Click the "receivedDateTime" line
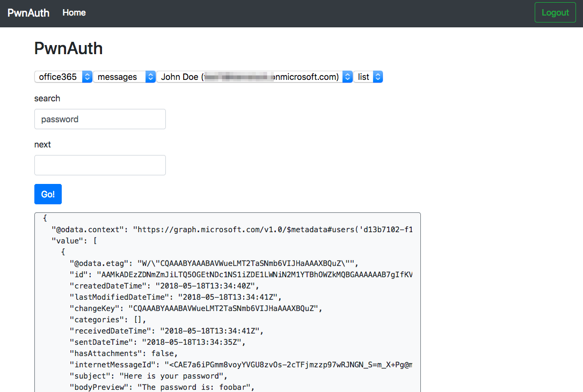 [166, 331]
